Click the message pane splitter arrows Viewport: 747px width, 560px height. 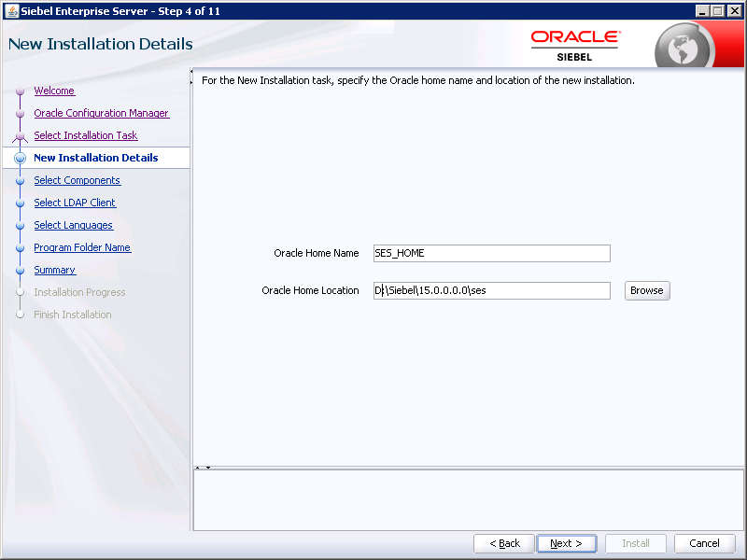[x=203, y=468]
